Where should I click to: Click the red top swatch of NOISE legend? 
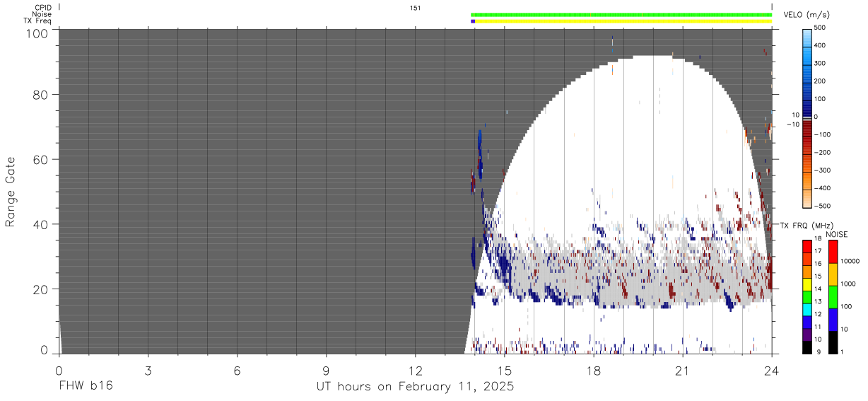click(x=833, y=252)
